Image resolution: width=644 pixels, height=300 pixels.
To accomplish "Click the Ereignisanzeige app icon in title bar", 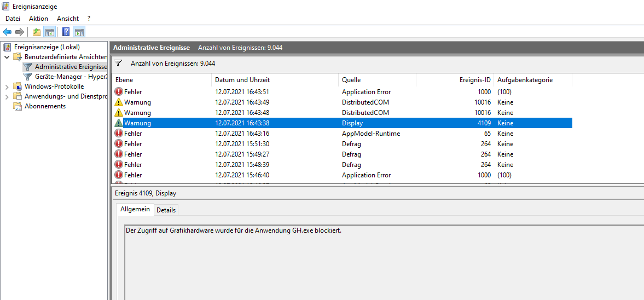I will [6, 6].
